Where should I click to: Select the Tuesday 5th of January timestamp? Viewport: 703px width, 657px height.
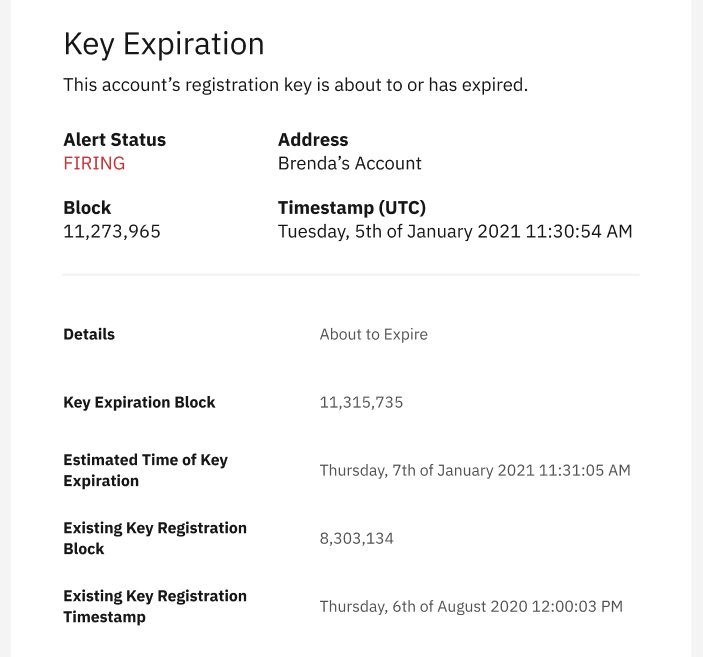pyautogui.click(x=455, y=231)
